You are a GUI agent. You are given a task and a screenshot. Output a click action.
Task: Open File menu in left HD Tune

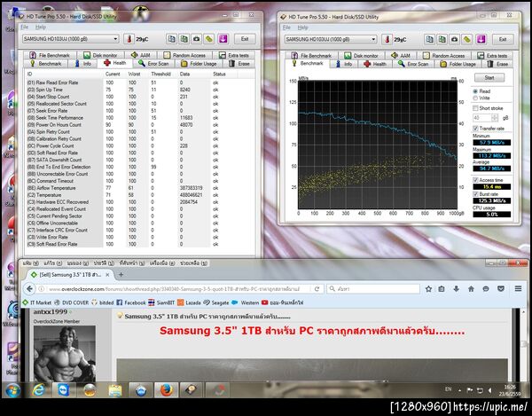coord(25,27)
